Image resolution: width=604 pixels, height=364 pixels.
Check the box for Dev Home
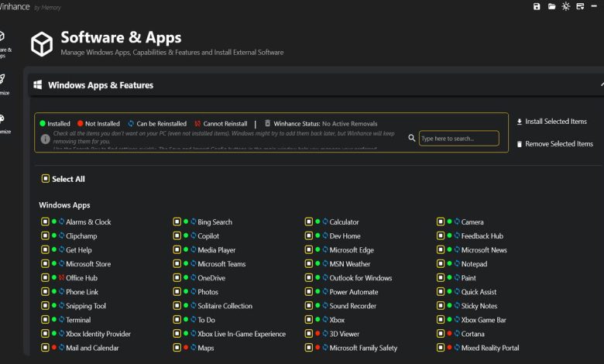point(308,235)
